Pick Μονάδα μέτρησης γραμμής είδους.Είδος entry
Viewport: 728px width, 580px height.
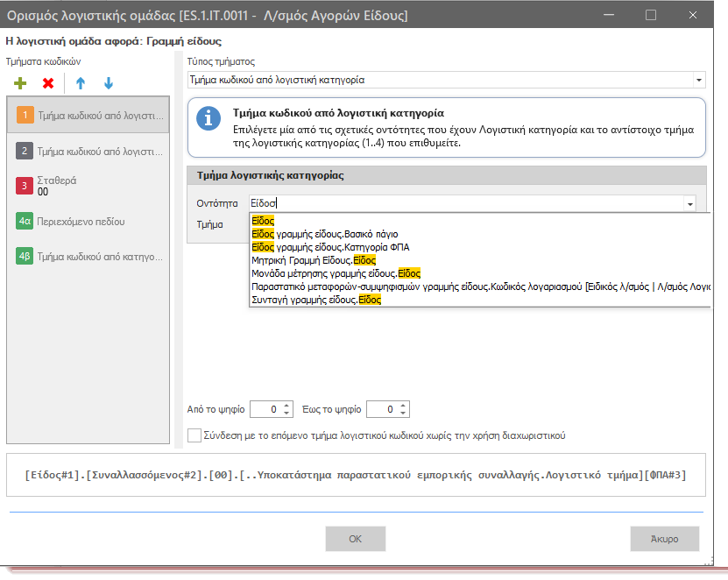[336, 273]
